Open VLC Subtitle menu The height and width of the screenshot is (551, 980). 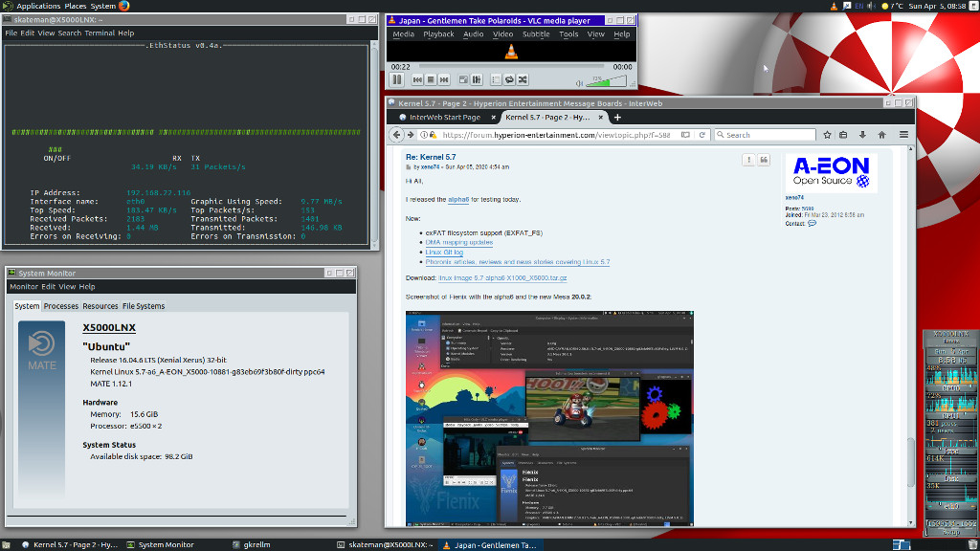(536, 34)
